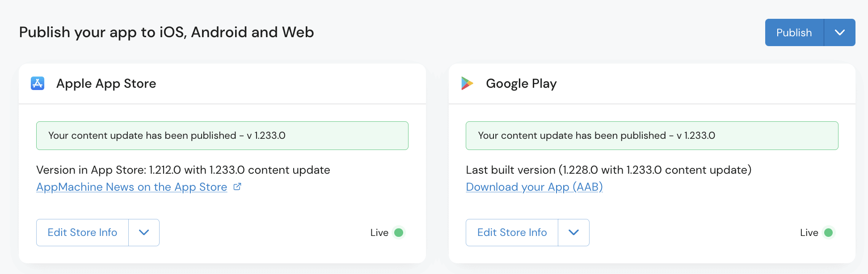Image resolution: width=868 pixels, height=274 pixels.
Task: Click the external link icon beside AppMachine News
Action: coord(237,187)
